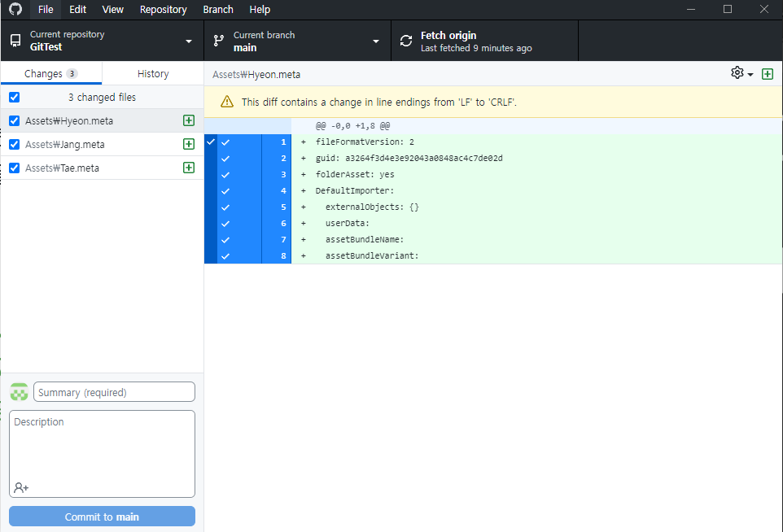Toggle the select all changed files checkbox
783x532 pixels.
(x=15, y=98)
